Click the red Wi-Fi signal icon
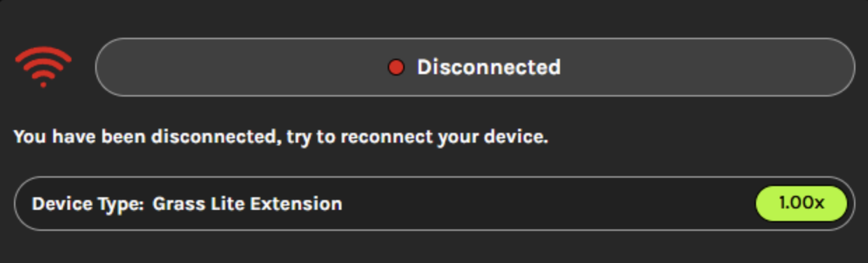 (43, 66)
